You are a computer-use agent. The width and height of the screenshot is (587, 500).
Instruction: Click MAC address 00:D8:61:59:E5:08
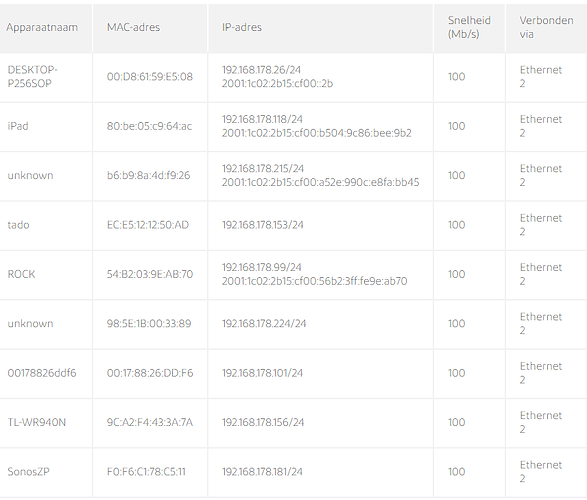click(150, 77)
